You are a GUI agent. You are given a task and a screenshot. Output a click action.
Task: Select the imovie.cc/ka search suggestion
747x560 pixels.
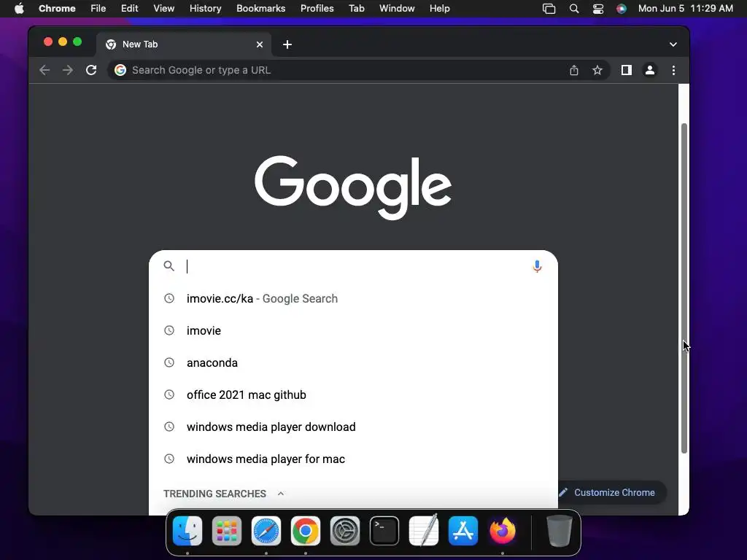(353, 298)
